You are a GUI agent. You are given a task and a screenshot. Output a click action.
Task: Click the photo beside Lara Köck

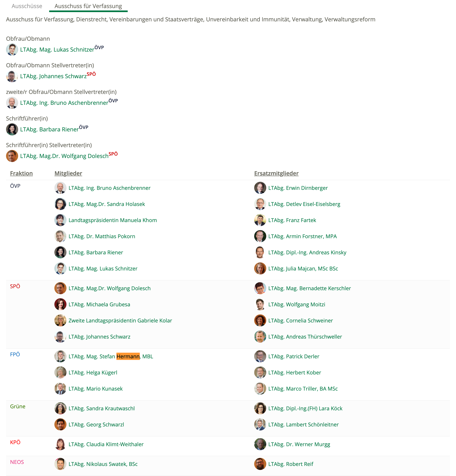pyautogui.click(x=260, y=408)
